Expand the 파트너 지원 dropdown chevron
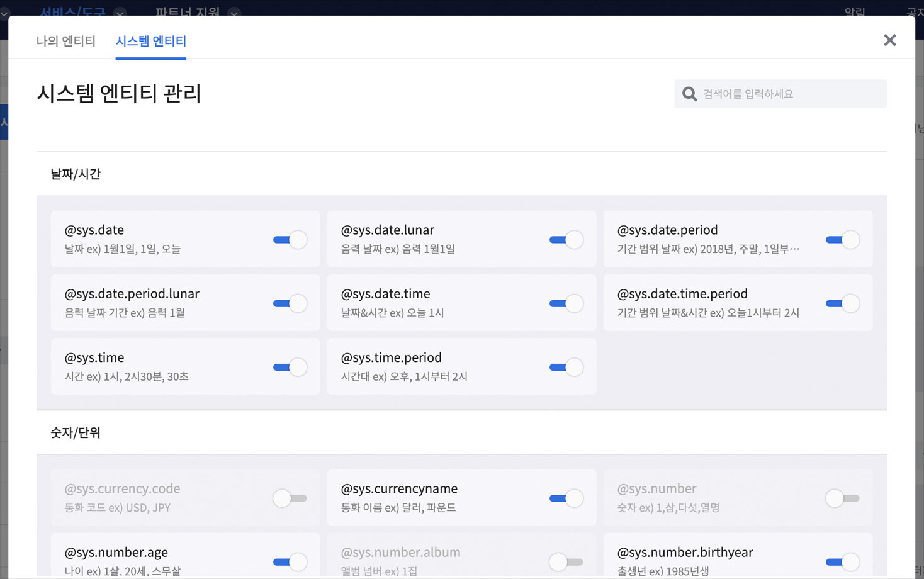 (234, 12)
